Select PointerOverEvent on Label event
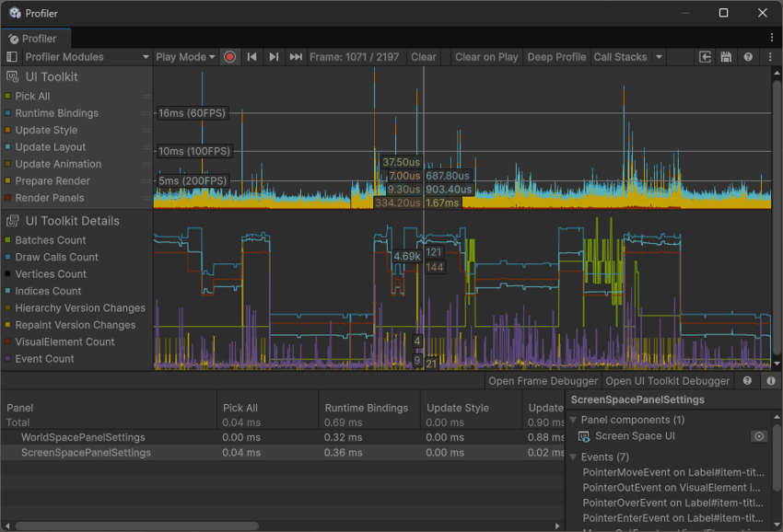The width and height of the screenshot is (783, 532). pos(673,503)
